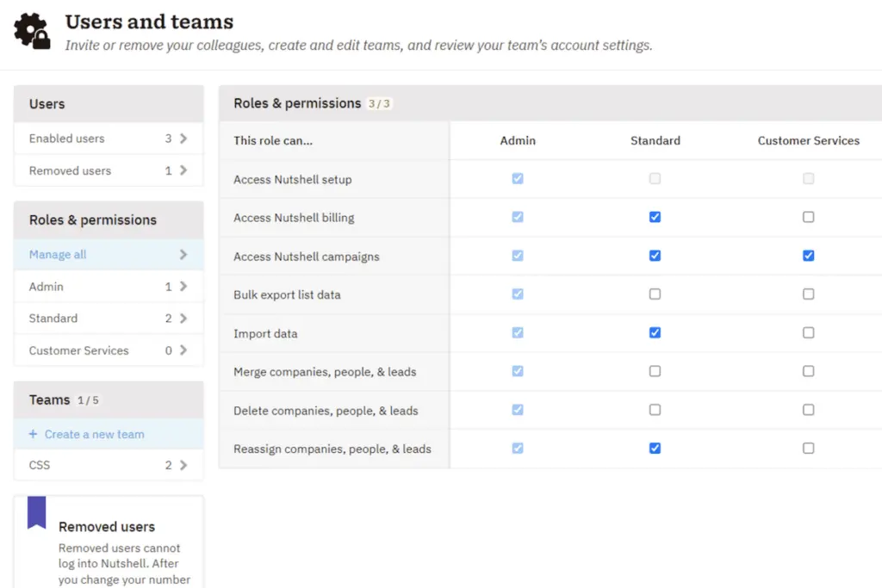Screen dimensions: 882x588
Task: Click the Roles & permissions sidebar header
Action: tap(109, 220)
